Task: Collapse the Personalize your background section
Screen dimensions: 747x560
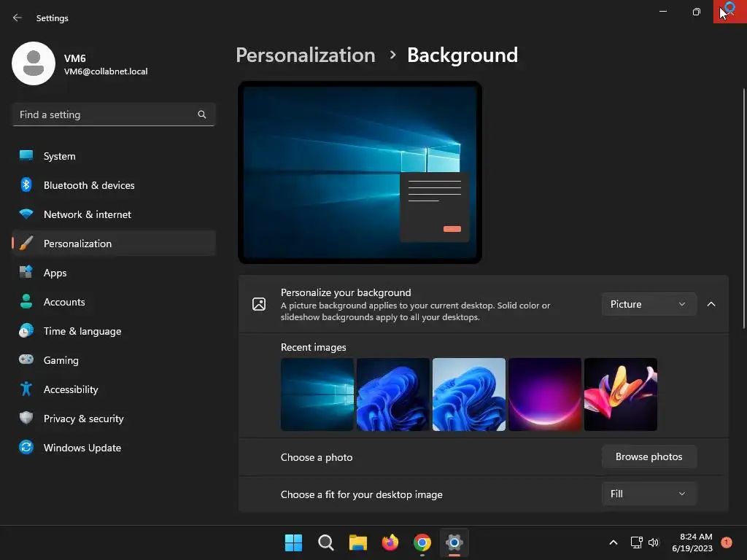Action: click(x=711, y=304)
